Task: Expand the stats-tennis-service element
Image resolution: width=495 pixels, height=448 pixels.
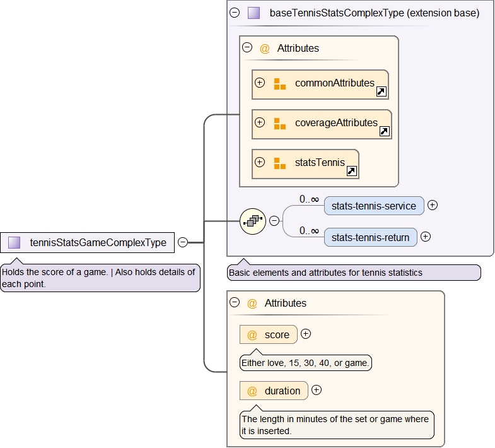Action: pyautogui.click(x=433, y=205)
